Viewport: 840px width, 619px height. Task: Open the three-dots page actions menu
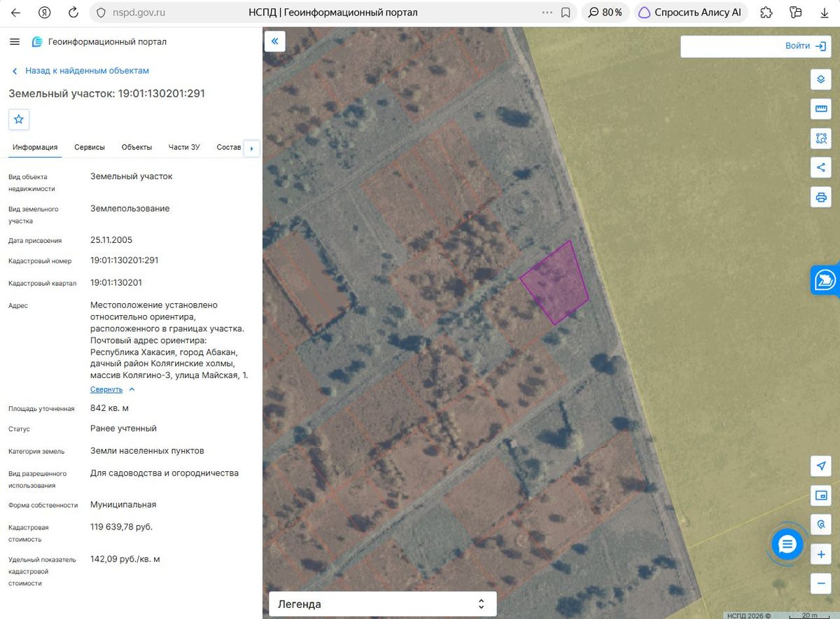point(547,13)
